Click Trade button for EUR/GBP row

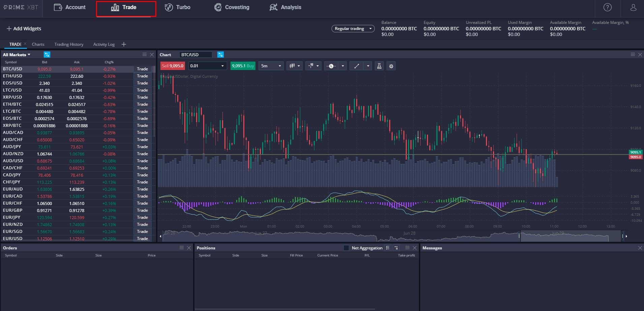[142, 210]
